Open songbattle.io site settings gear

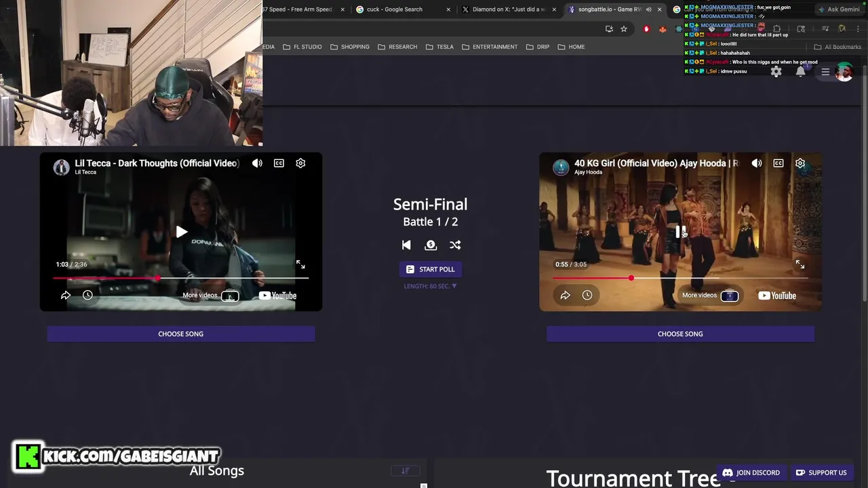(x=776, y=72)
